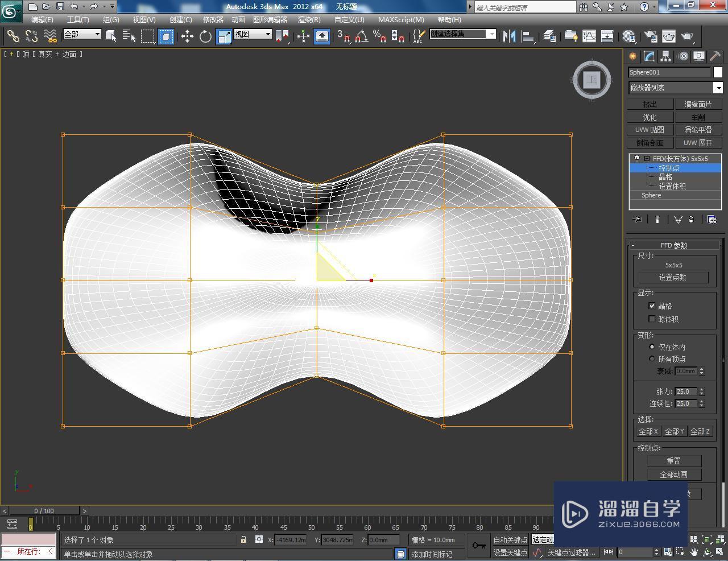The height and width of the screenshot is (561, 728).
Task: Activate the Select and Rotate tool
Action: (x=205, y=36)
